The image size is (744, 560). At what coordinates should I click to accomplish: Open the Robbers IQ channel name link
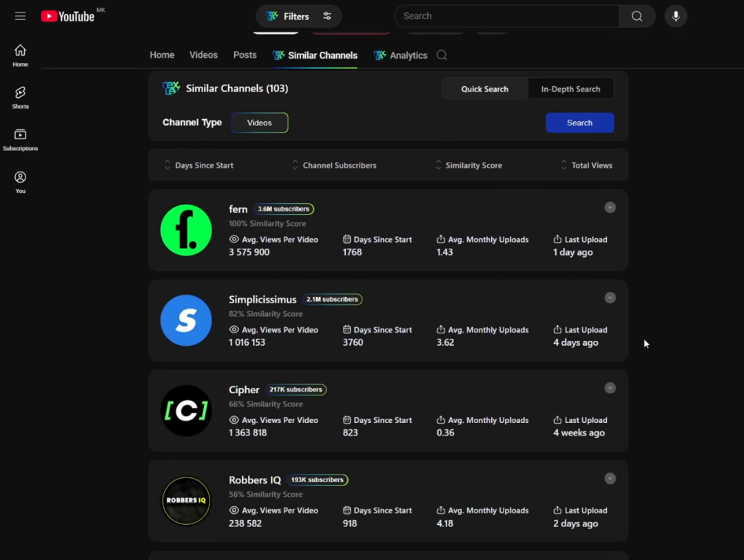[x=255, y=480]
